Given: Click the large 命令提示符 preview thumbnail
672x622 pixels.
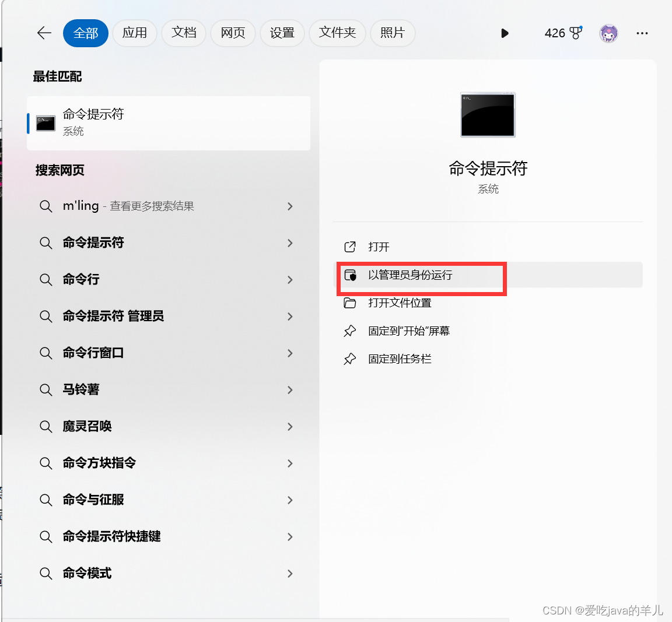Looking at the screenshot, I should point(488,115).
